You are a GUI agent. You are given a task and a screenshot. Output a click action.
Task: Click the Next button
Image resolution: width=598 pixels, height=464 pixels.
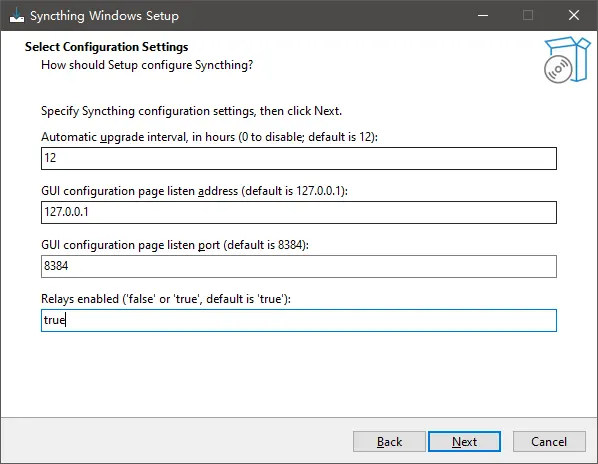click(464, 442)
